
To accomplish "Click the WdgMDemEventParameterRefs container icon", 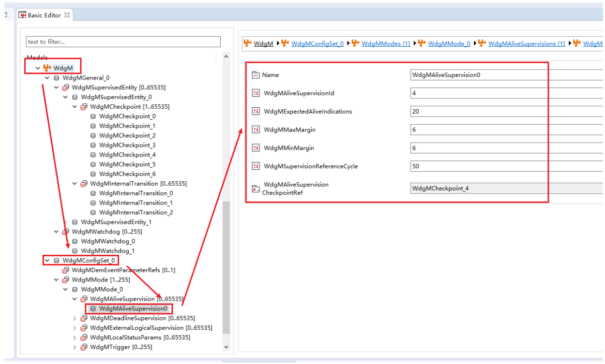I will point(66,270).
